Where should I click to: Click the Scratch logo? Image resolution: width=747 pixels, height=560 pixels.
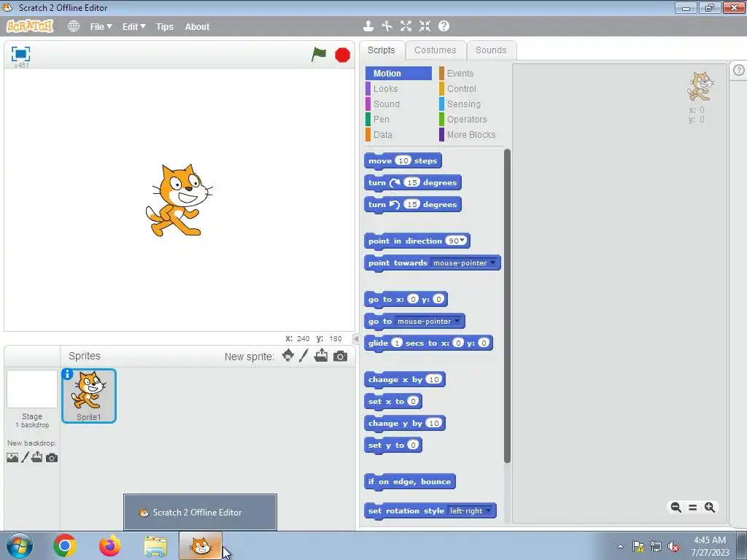click(x=30, y=26)
